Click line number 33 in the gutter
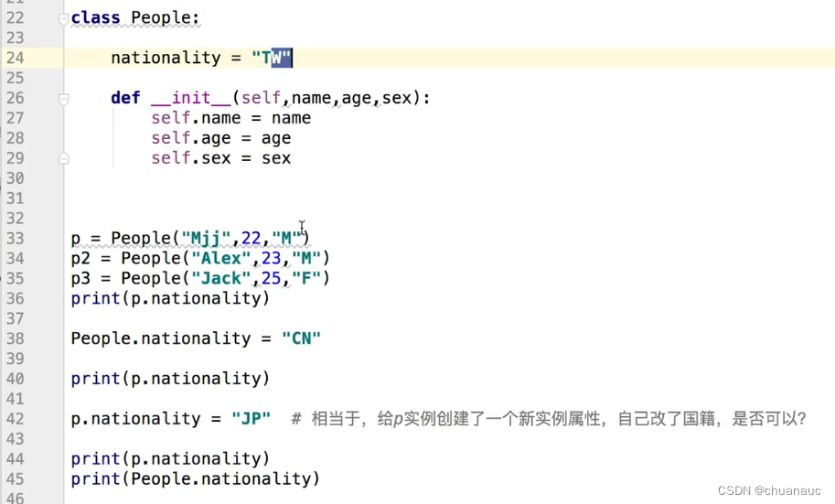 click(x=16, y=238)
